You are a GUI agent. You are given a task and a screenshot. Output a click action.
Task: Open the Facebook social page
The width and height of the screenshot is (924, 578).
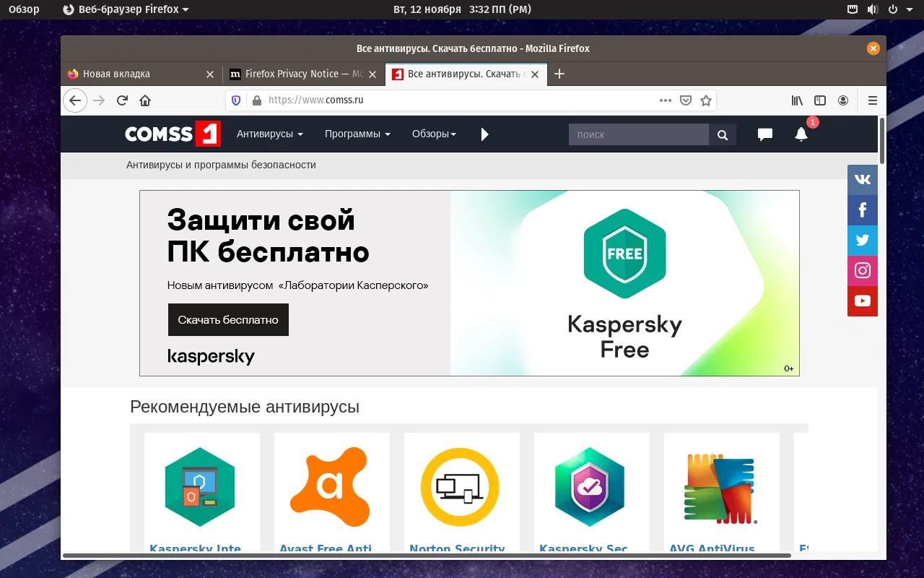(863, 210)
